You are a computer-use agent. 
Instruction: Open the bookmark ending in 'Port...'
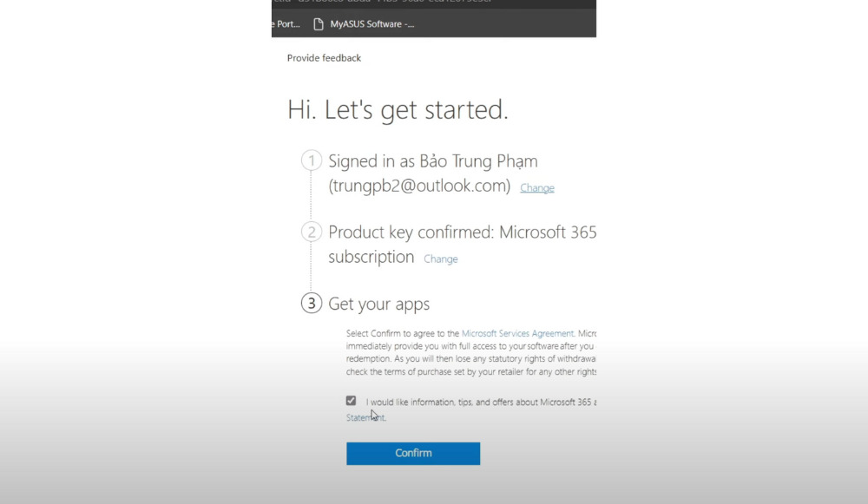coord(287,24)
